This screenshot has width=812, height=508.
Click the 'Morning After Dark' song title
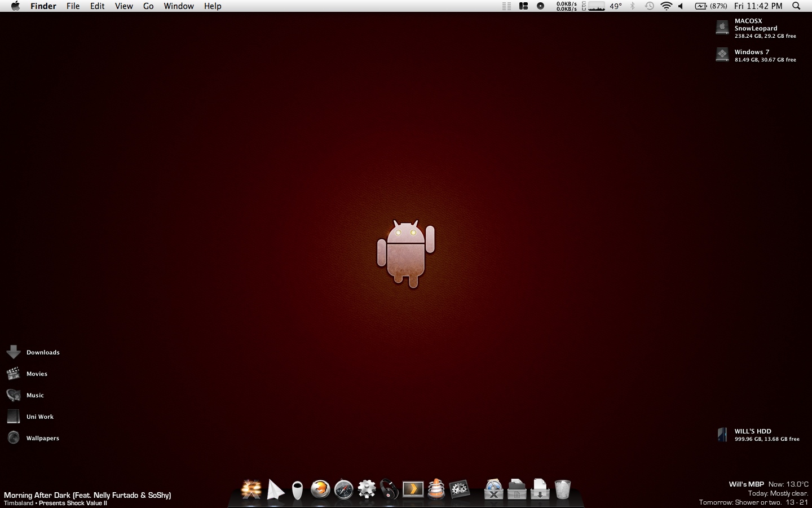[x=87, y=495]
